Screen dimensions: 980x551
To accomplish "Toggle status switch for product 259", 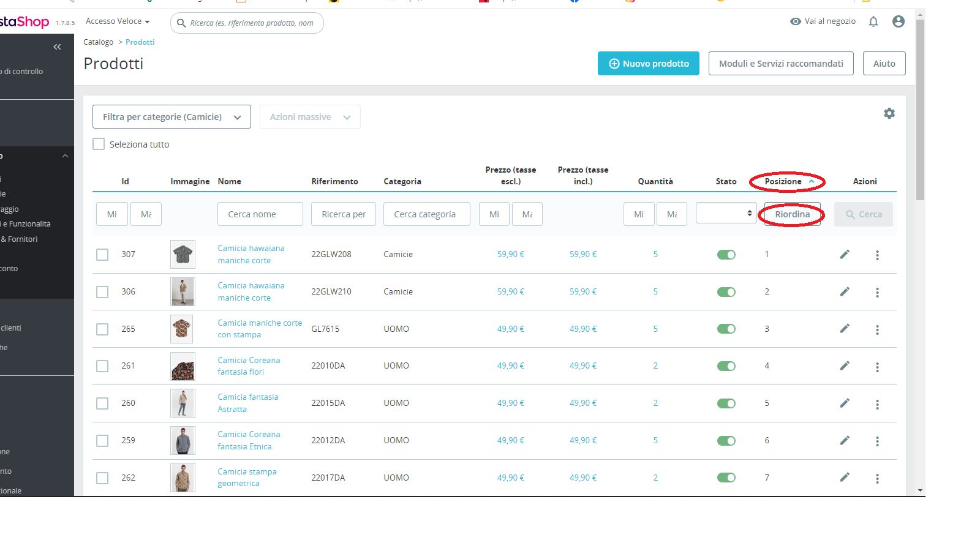I will coord(726,441).
